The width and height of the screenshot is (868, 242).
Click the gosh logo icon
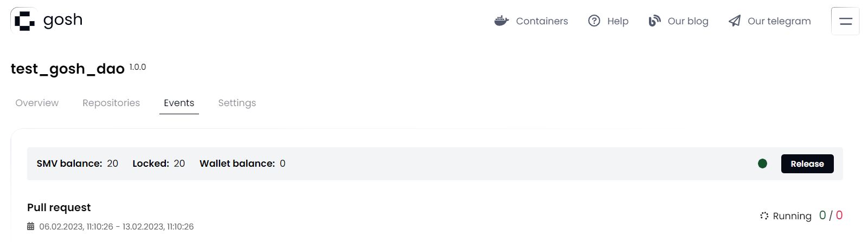tap(24, 21)
